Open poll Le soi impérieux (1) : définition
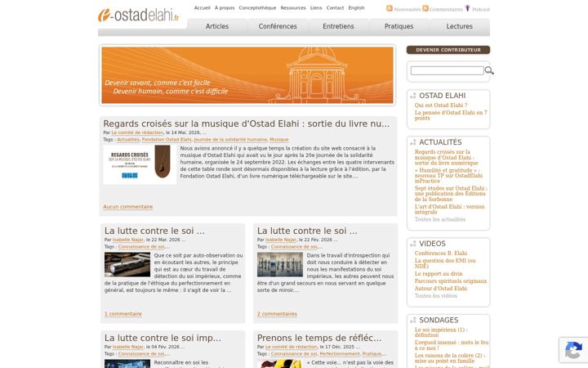This screenshot has width=588, height=368. [441, 332]
